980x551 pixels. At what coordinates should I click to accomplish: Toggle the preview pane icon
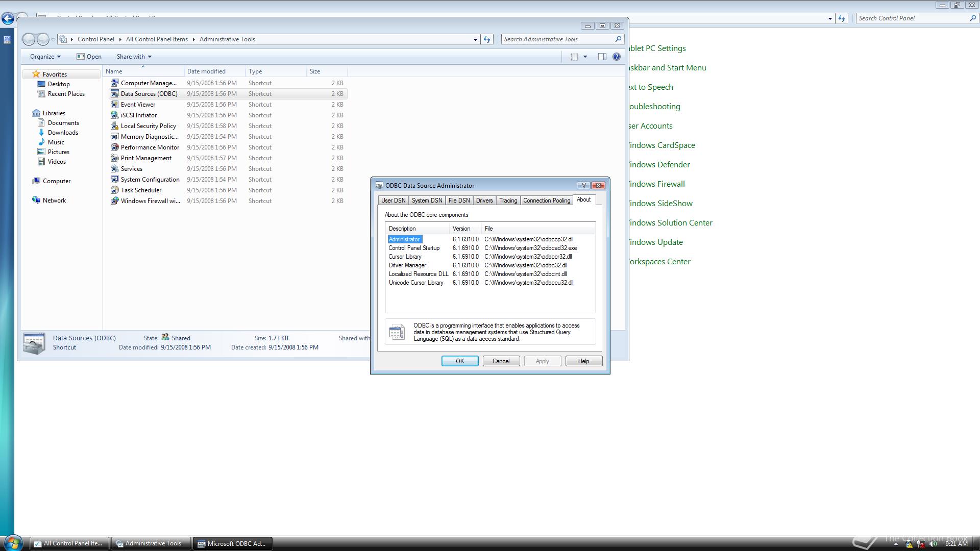pos(602,57)
